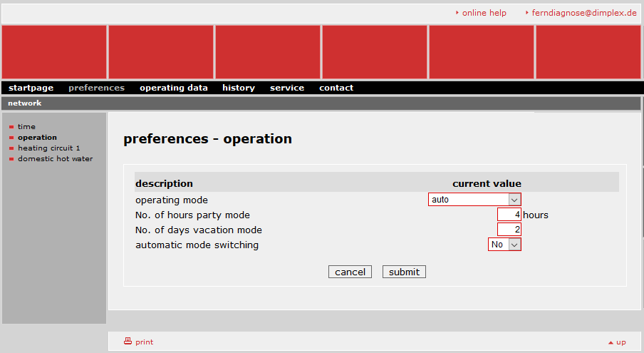This screenshot has height=353, width=644.
Task: Click the 'current value' column header
Action: 487,183
